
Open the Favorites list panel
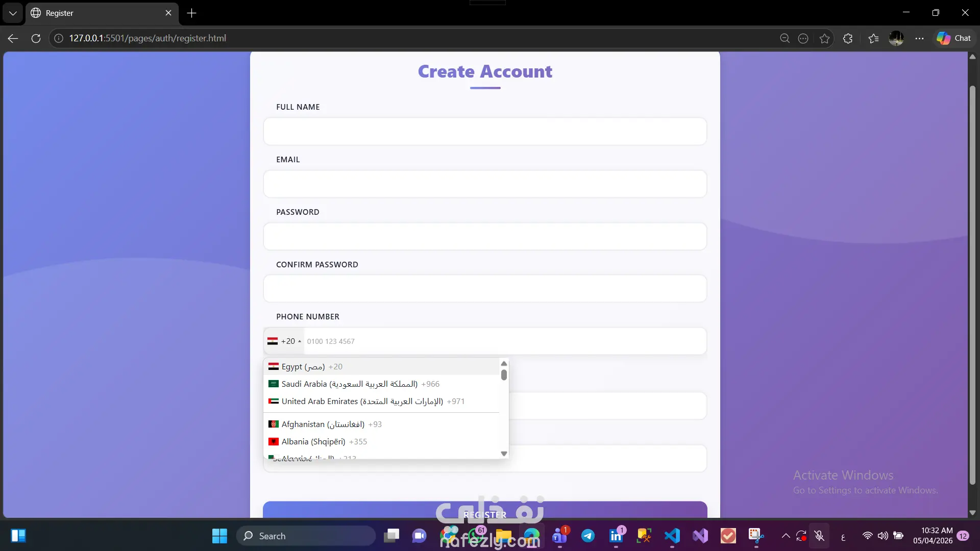pos(873,38)
